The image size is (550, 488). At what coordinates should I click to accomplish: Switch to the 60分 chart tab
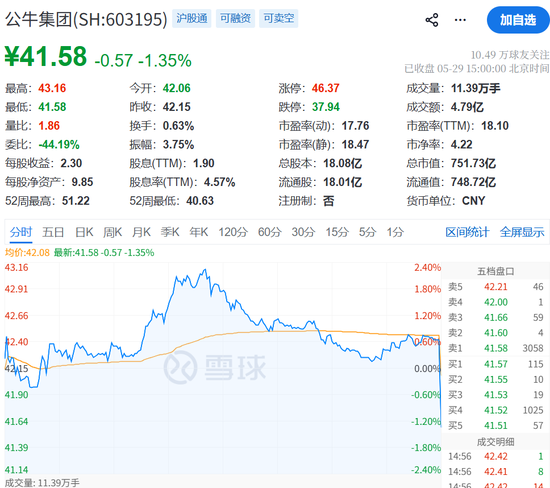[x=269, y=232]
